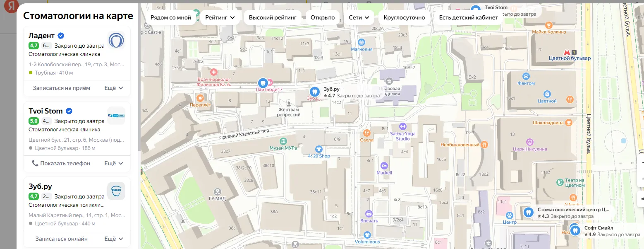Click the Цветной бульвар metro icon
This screenshot has width=644, height=249.
[x=566, y=52]
